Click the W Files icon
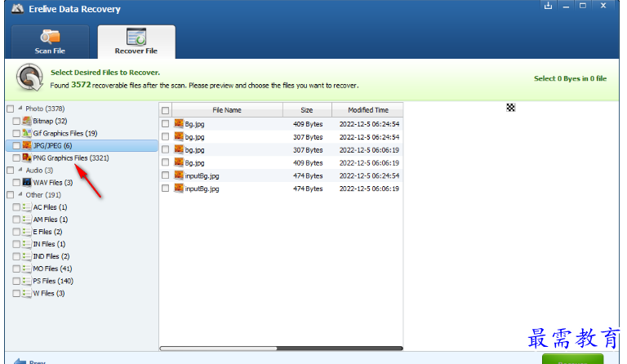This screenshot has width=627, height=364. pos(27,293)
